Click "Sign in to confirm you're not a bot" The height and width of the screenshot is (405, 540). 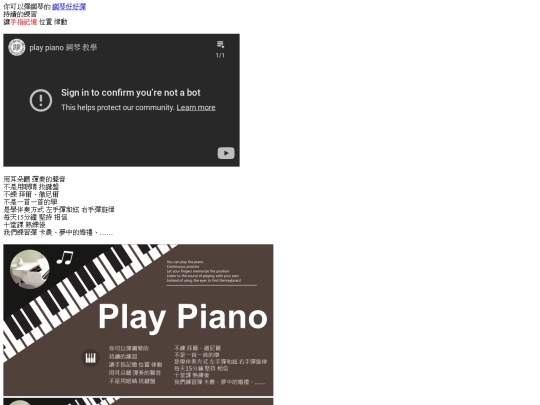click(131, 93)
